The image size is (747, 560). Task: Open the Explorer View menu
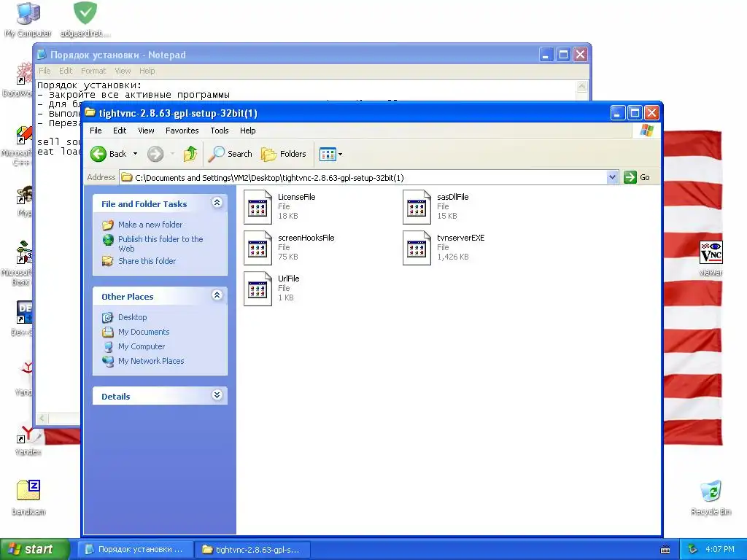[x=146, y=131]
